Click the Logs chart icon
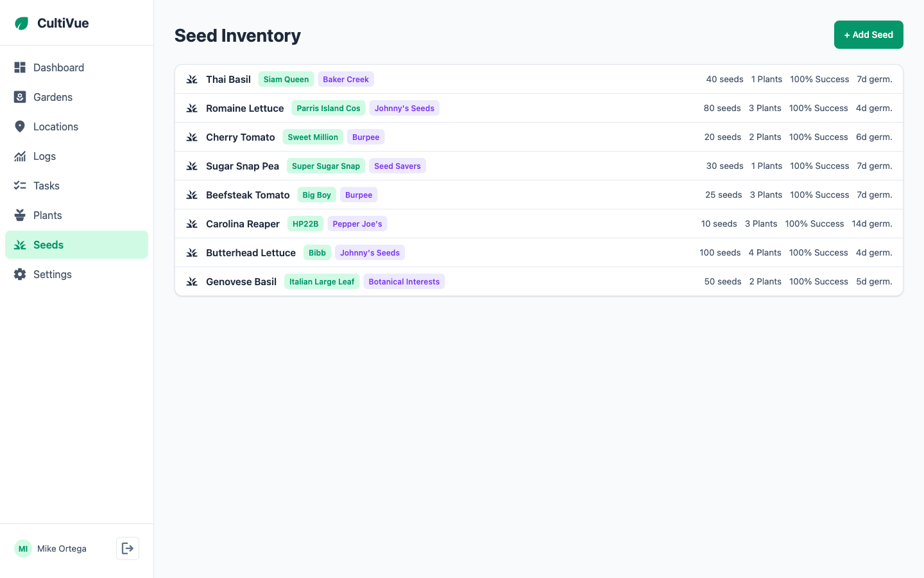 point(19,156)
